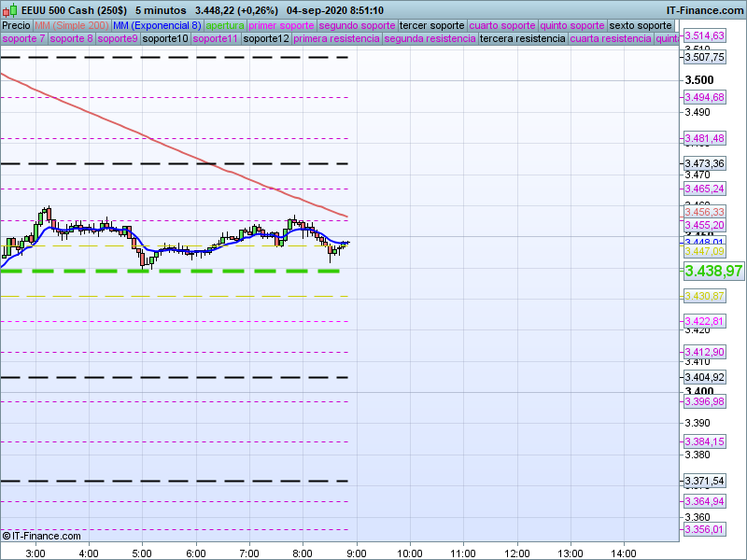This screenshot has height=560, width=747.
Task: Click the Precio label
Action: (x=16, y=25)
